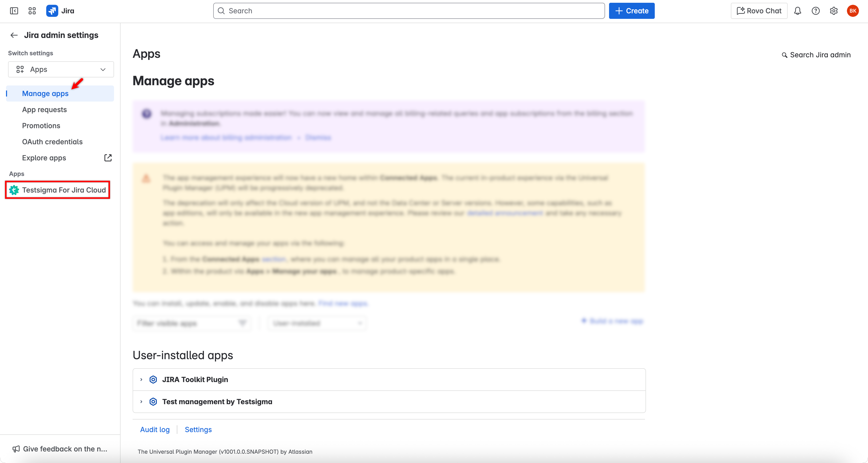Open the Jira settings gear
The width and height of the screenshot is (868, 463).
coord(834,11)
